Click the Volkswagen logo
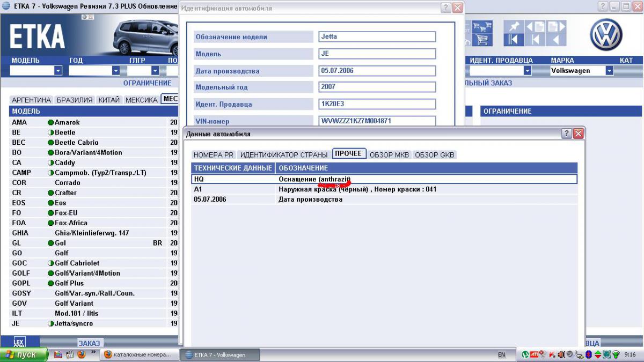644x362 pixels. tap(606, 35)
